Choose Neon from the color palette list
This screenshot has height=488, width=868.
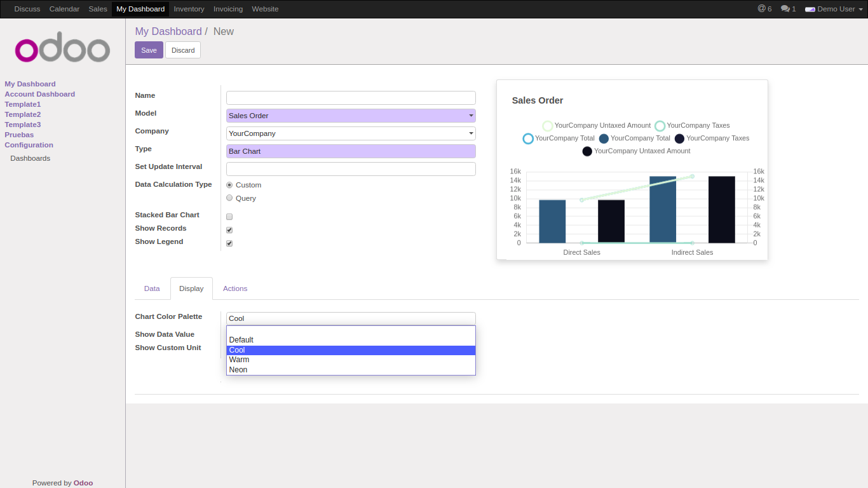[238, 370]
